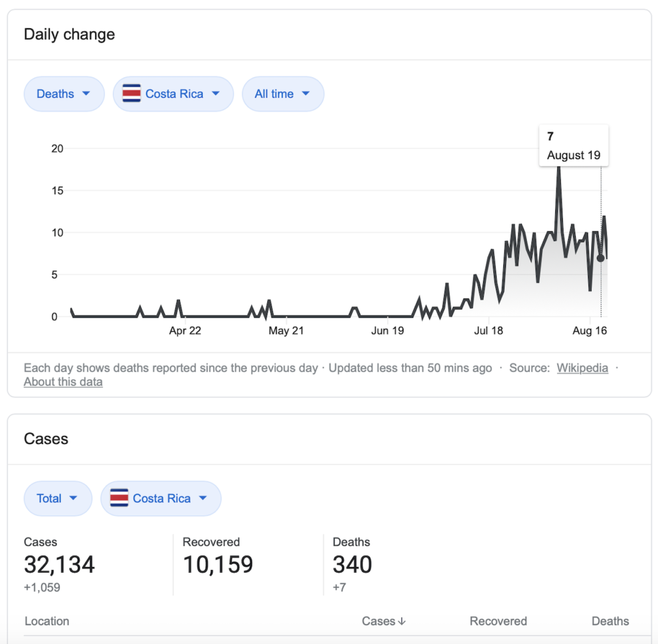Click the sort arrow beside Cases column
658x644 pixels.
[402, 621]
